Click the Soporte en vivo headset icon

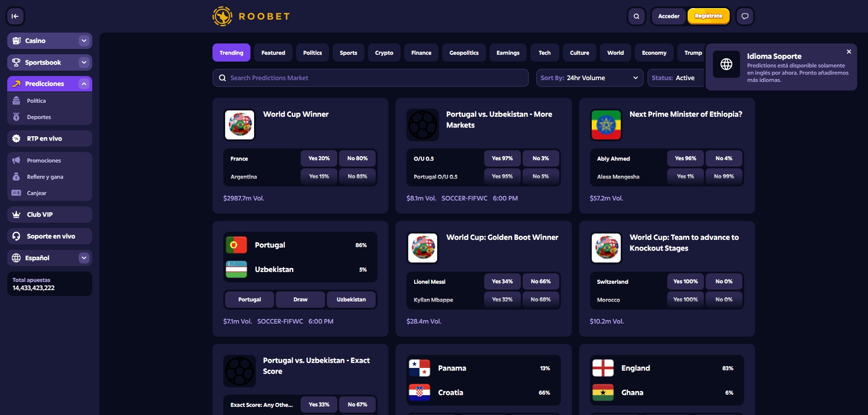coord(16,236)
